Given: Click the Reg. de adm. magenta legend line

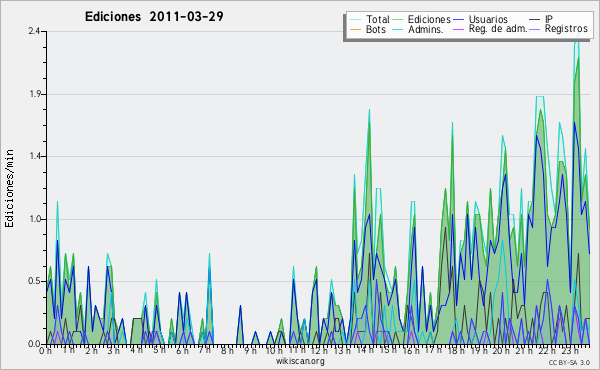Looking at the screenshot, I should pos(458,29).
